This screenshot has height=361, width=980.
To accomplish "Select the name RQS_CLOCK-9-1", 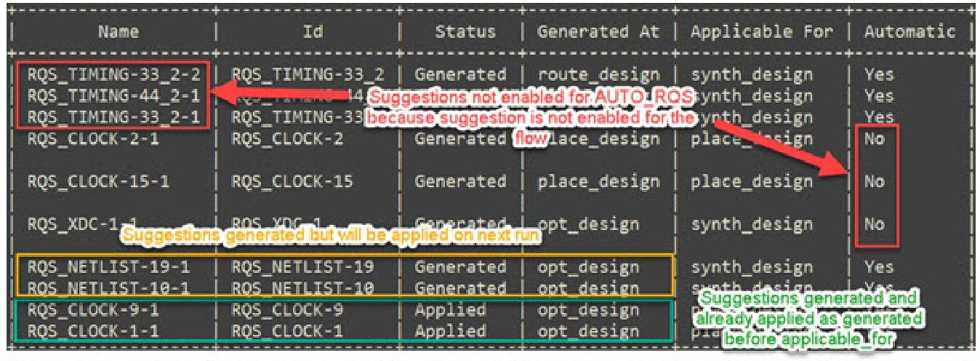I will (x=94, y=309).
